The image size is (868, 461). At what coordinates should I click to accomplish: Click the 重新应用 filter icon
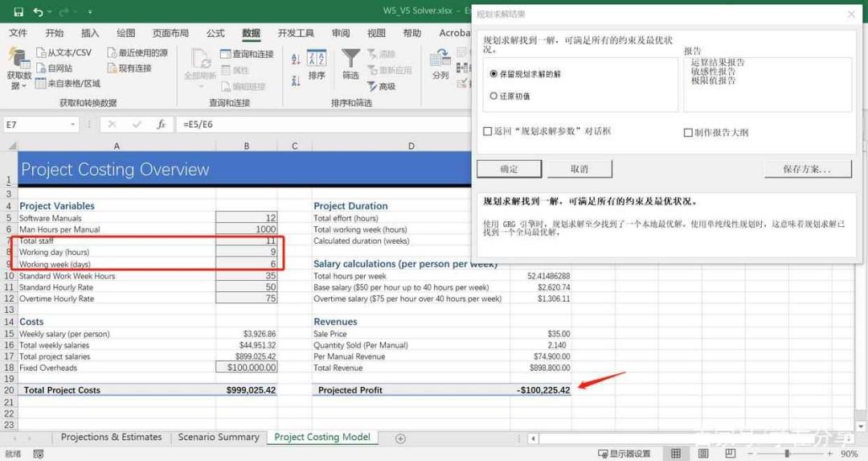pos(373,70)
